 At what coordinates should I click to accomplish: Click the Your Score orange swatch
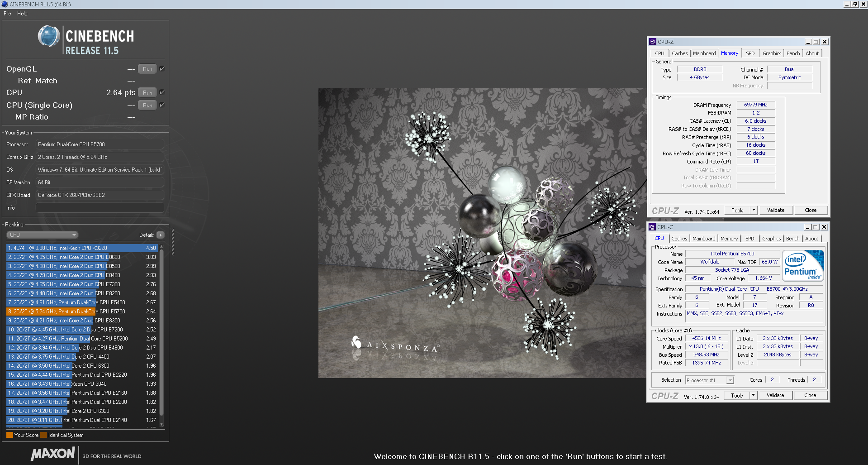tap(9, 435)
